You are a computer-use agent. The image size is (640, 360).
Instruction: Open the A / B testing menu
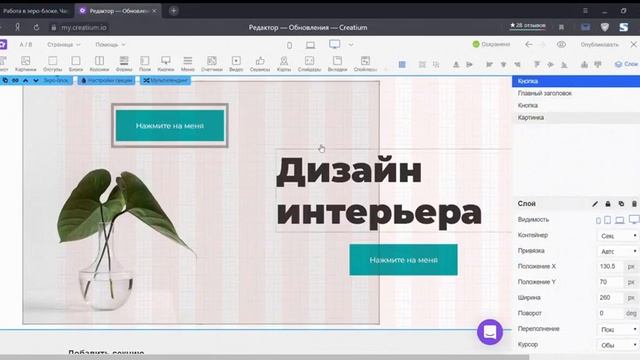click(x=26, y=44)
